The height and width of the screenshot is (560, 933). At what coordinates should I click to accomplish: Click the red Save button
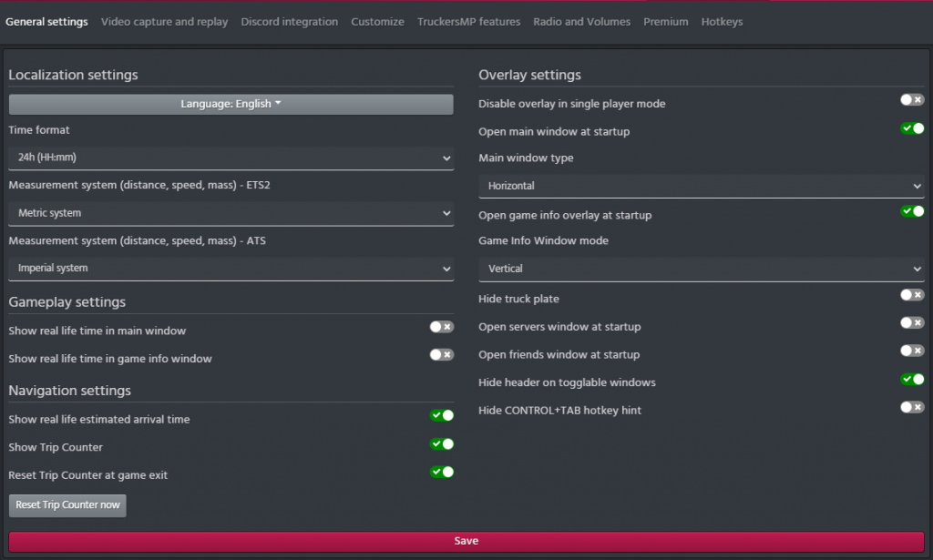[x=466, y=542]
